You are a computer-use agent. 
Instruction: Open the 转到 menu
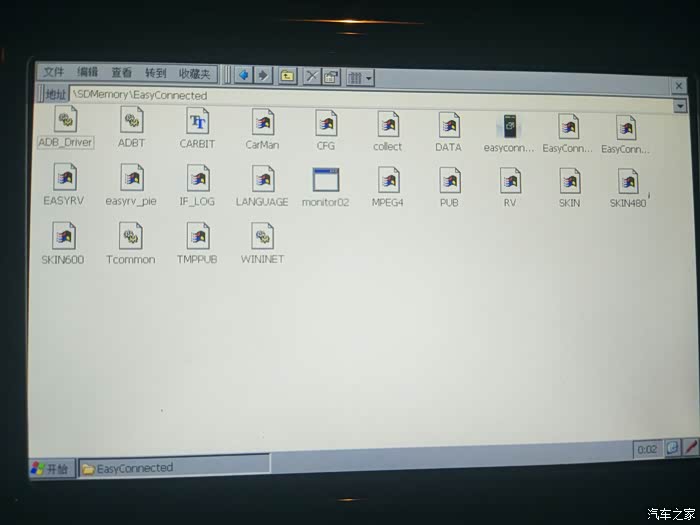(155, 73)
